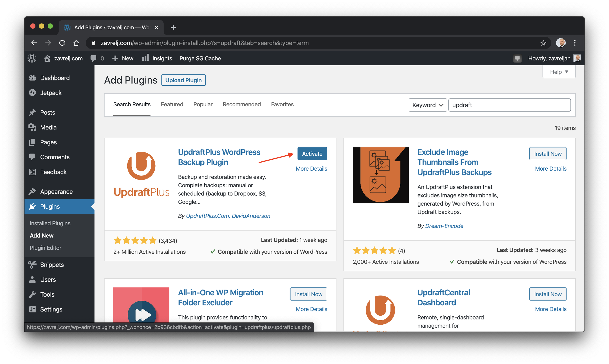Viewport: 609px width, 364px height.
Task: Open Installed Plugins submenu
Action: 50,223
